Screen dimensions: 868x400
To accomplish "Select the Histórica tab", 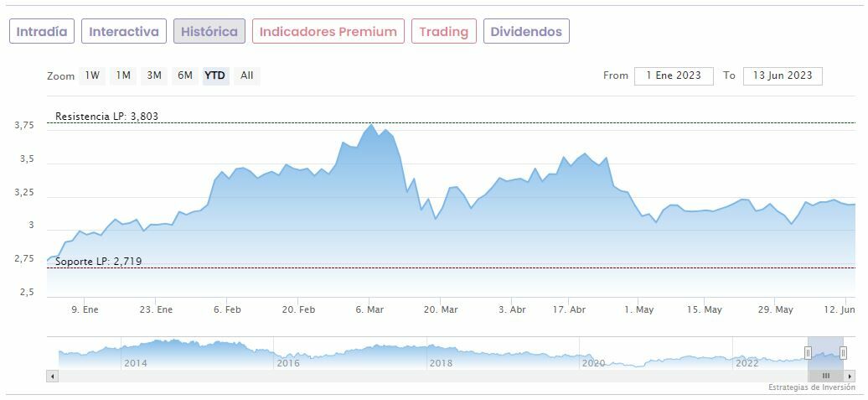I will (209, 32).
